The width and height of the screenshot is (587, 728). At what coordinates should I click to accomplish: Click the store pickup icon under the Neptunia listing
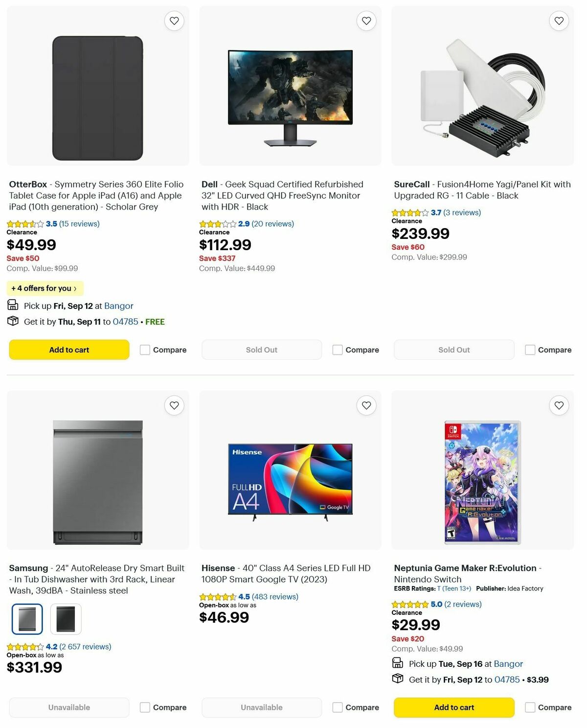[x=398, y=663]
